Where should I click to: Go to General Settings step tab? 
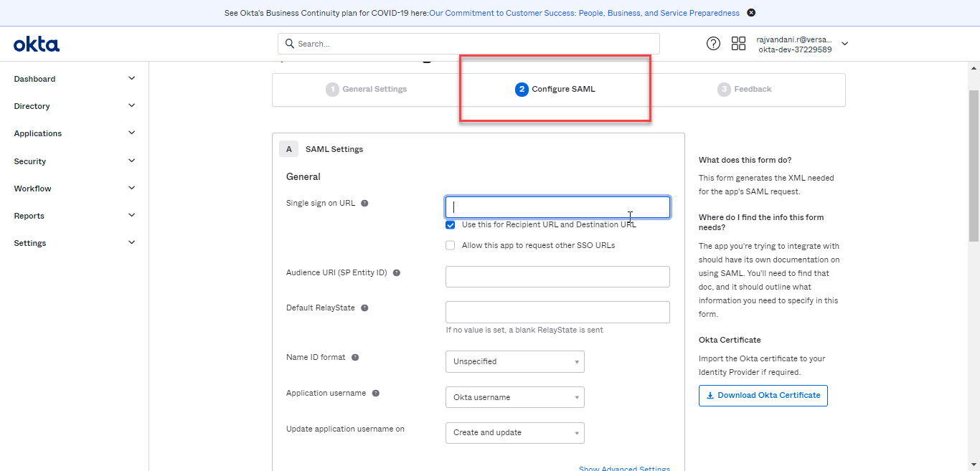coord(367,90)
